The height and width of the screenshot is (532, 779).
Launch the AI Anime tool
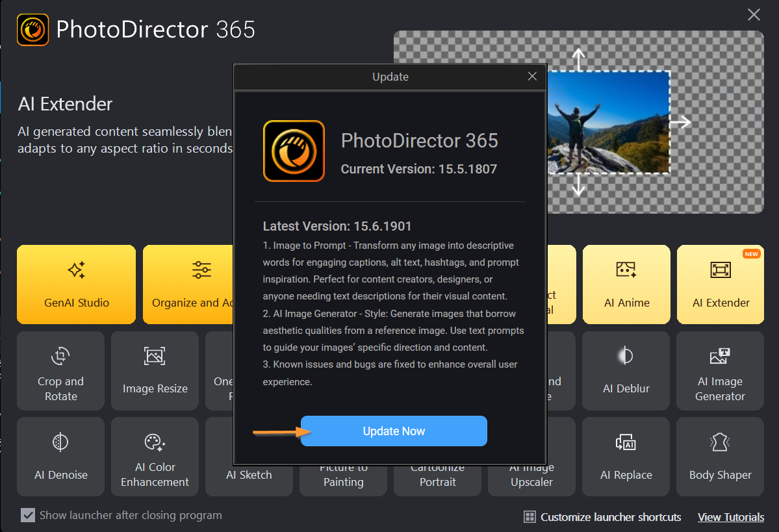(626, 284)
